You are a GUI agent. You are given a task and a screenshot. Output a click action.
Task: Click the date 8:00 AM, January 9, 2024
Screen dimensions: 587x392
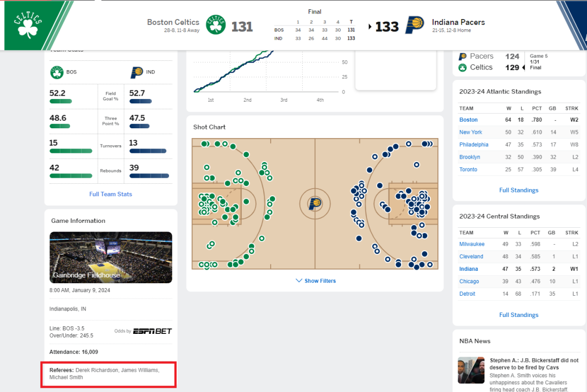pos(80,290)
